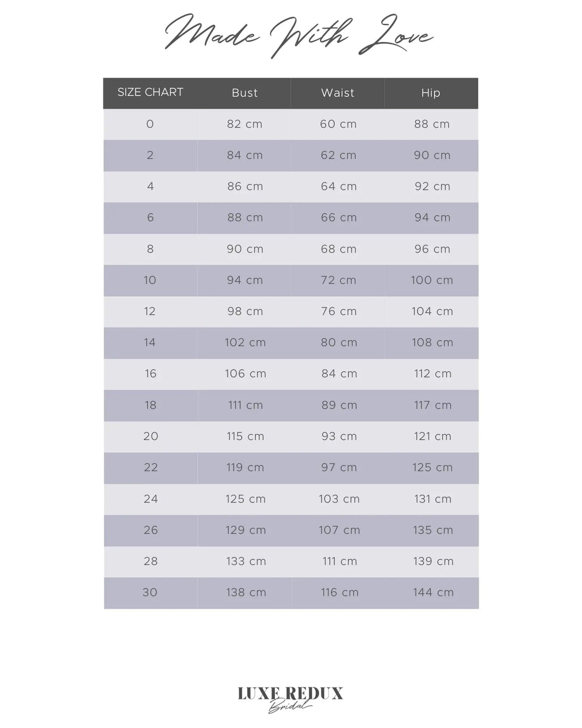Select the size 10 row label
Image resolution: width=582 pixels, height=728 pixels.
pos(150,280)
